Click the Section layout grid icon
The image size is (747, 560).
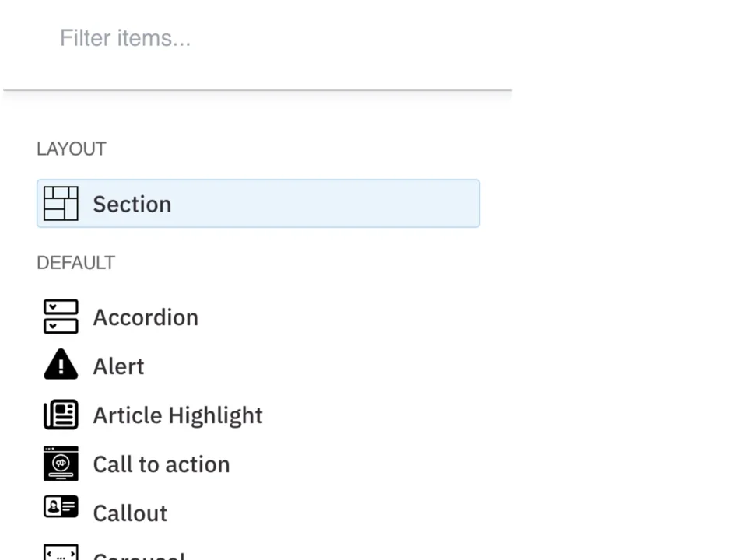click(61, 203)
